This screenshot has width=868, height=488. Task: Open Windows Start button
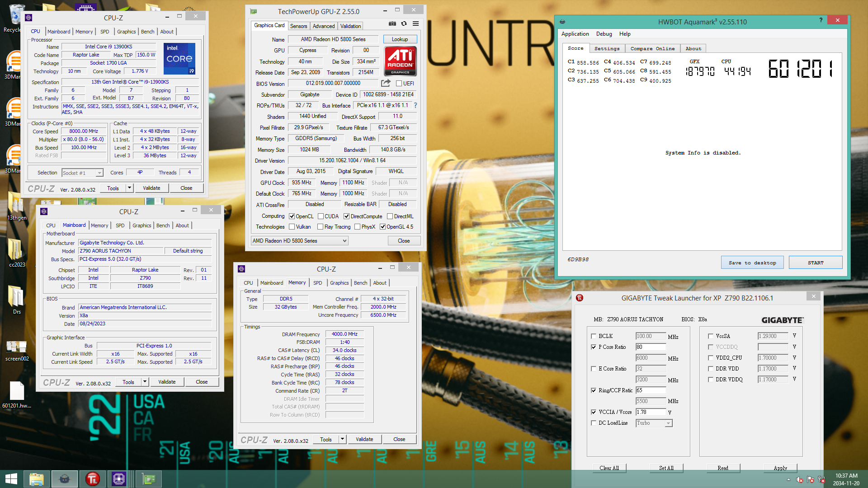click(11, 479)
